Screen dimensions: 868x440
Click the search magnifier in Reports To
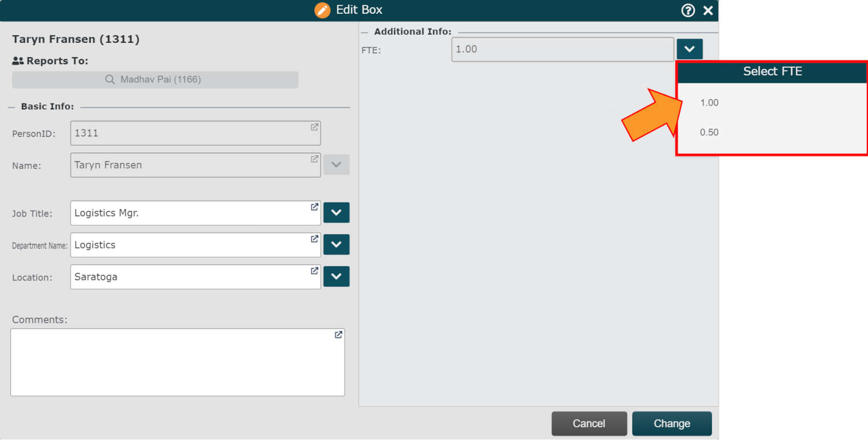click(110, 80)
